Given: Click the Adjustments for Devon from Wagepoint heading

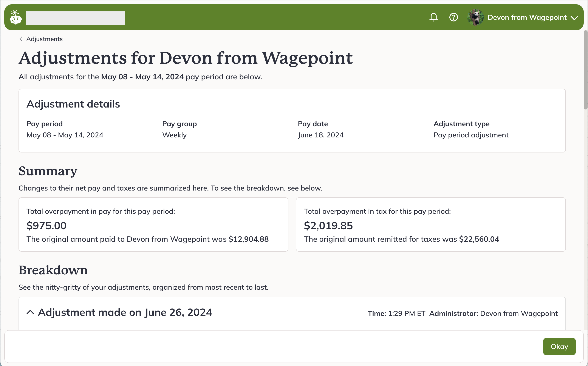Looking at the screenshot, I should coord(186,58).
